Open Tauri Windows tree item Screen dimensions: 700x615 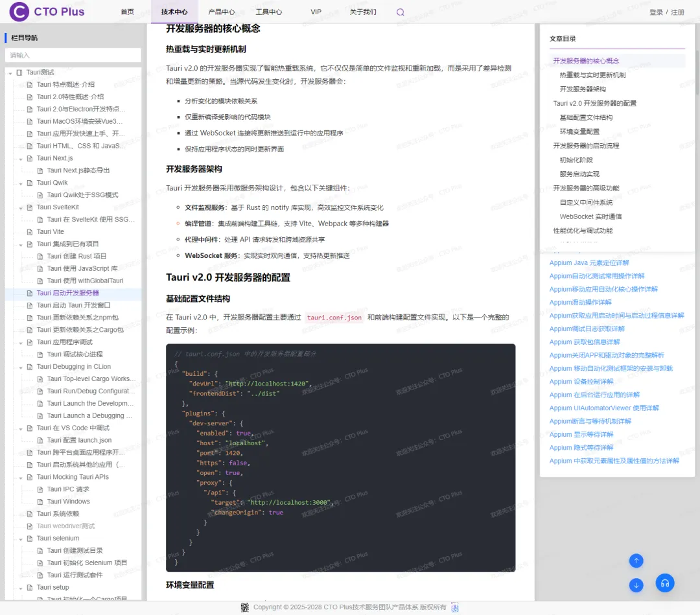pos(68,502)
